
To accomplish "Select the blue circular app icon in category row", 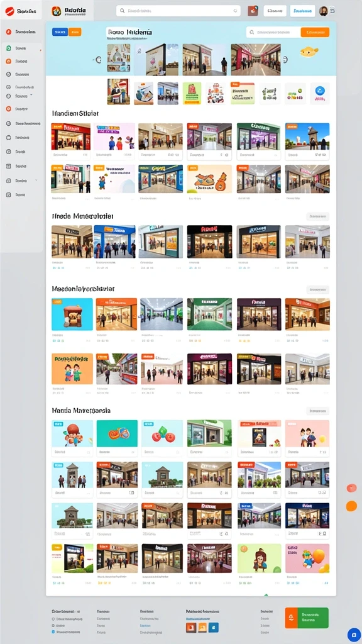I will (320, 91).
